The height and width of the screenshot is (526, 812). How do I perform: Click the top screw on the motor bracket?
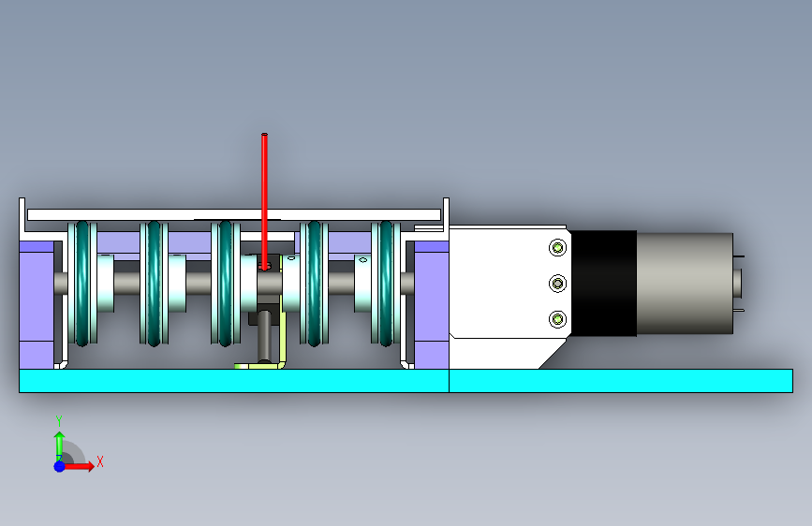558,248
